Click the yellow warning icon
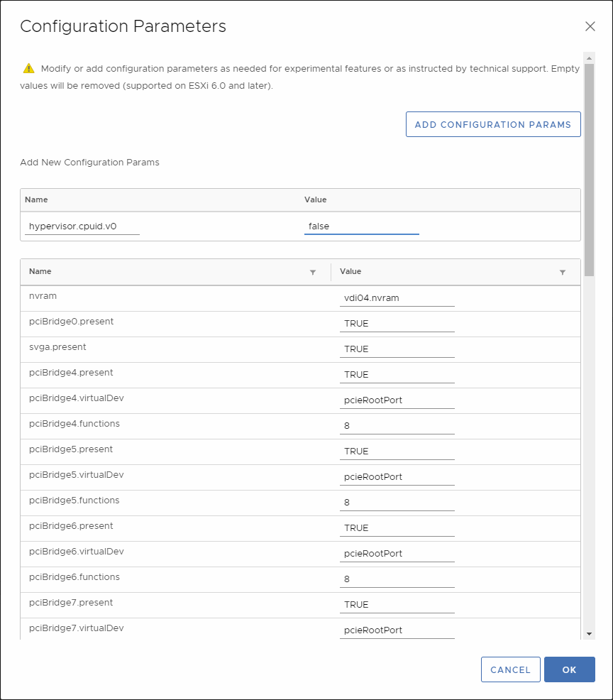The height and width of the screenshot is (700, 613). 28,69
